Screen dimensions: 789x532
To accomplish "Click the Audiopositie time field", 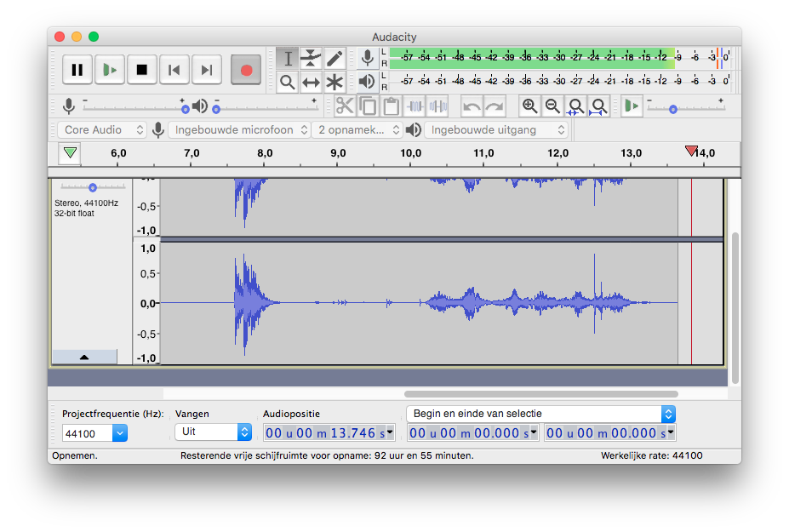I will [329, 432].
